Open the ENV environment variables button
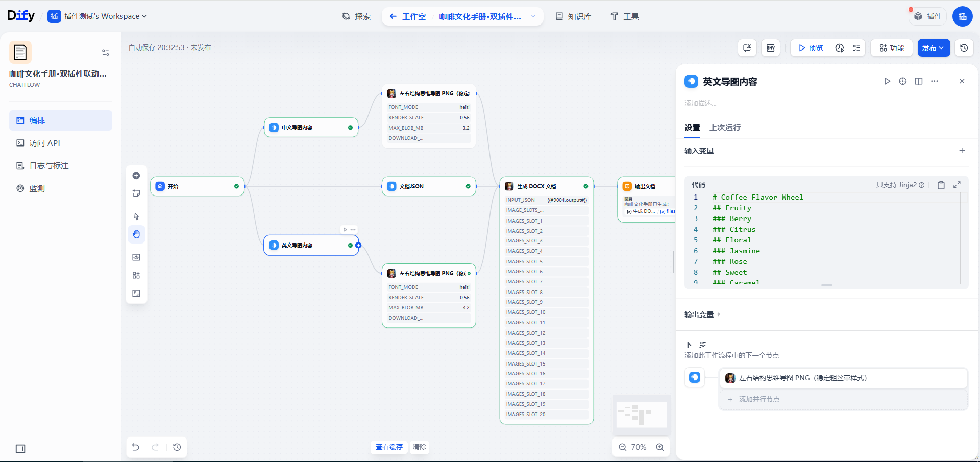The image size is (980, 462). 771,48
